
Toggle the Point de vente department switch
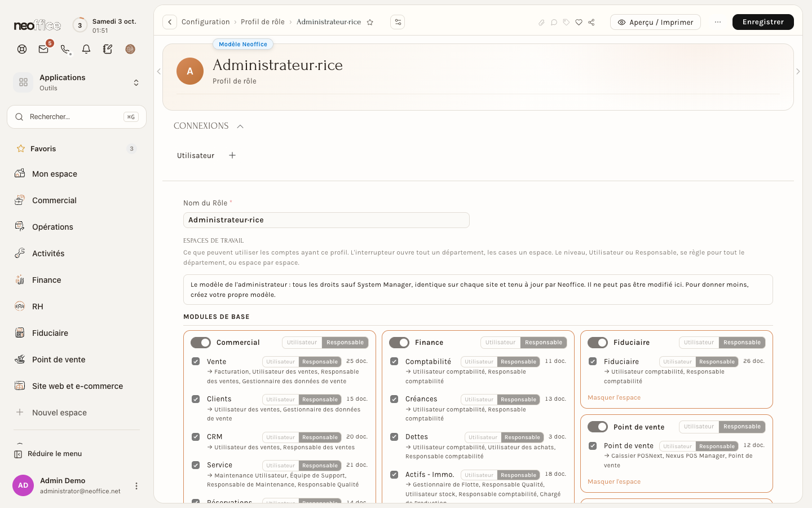click(598, 427)
